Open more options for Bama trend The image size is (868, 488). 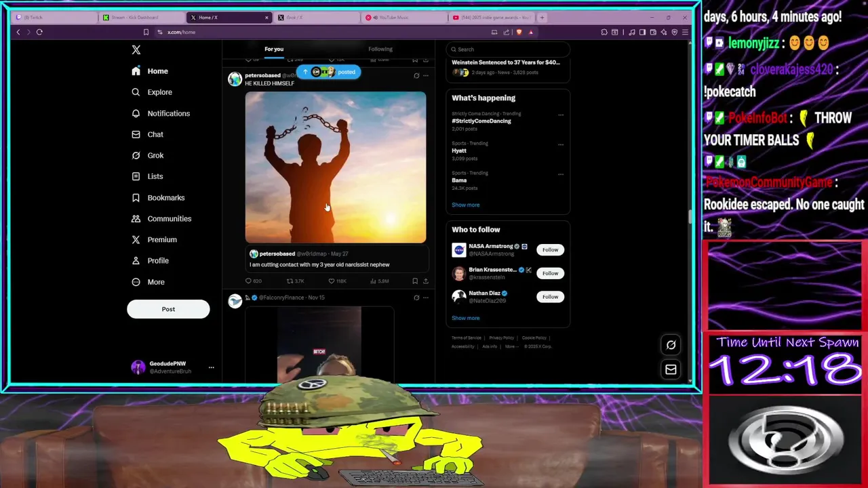point(561,174)
